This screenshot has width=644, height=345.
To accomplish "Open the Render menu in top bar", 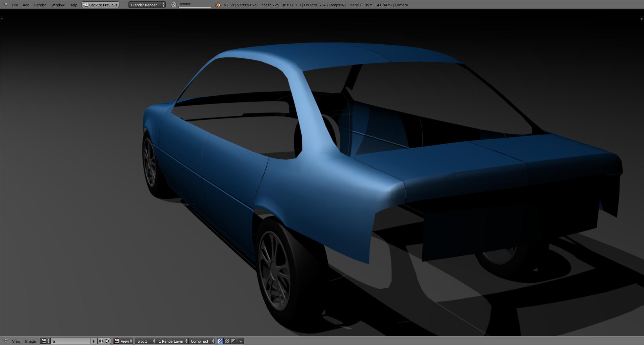I will point(40,5).
